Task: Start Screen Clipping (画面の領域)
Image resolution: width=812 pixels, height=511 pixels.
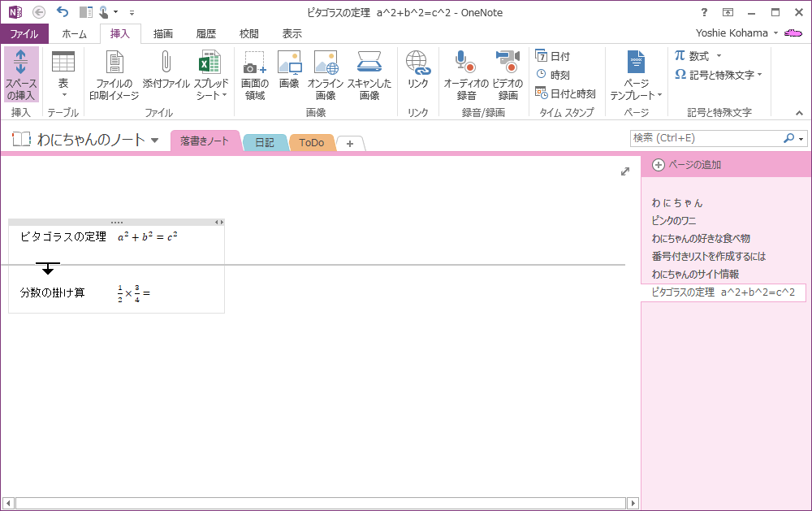Action: click(255, 75)
